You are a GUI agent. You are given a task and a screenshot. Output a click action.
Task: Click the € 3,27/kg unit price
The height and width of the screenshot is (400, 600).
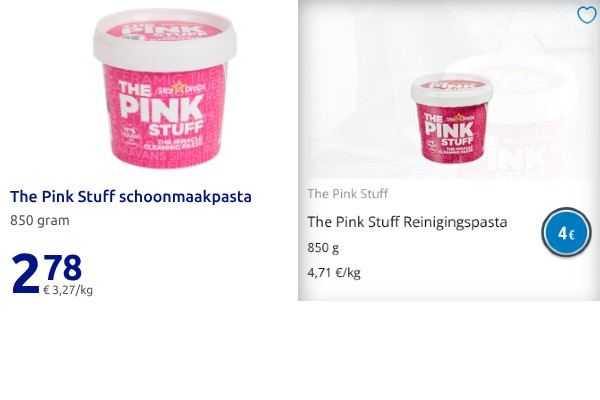pyautogui.click(x=68, y=290)
